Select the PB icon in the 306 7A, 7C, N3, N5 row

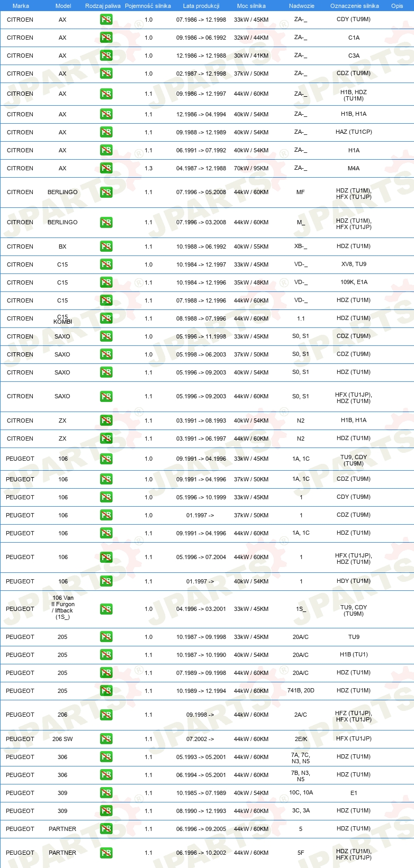click(x=106, y=757)
